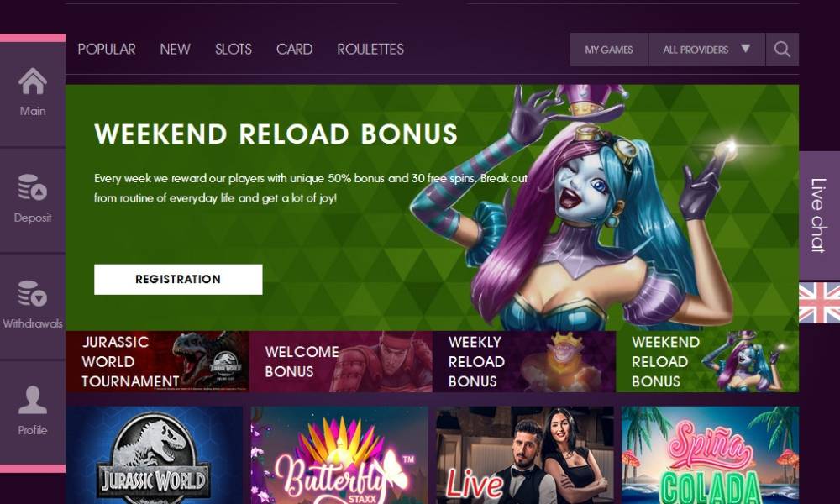The image size is (840, 504).
Task: Open the Profile user icon
Action: [33, 400]
